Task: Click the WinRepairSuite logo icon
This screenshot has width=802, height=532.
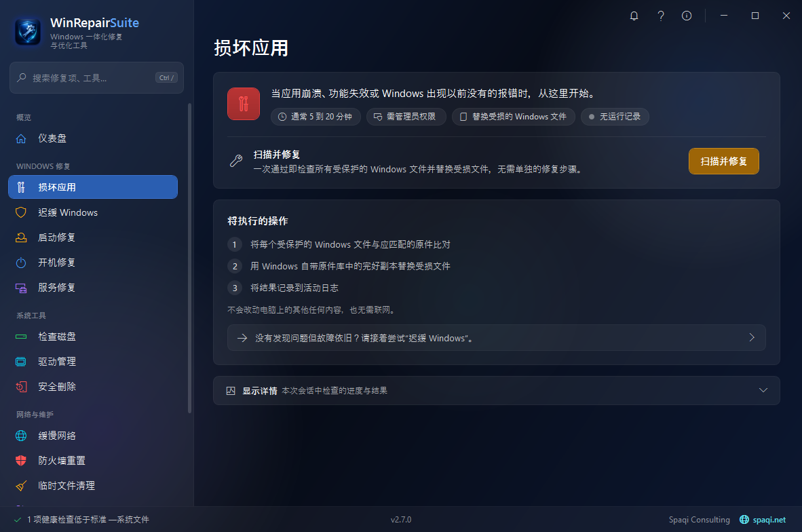Action: pyautogui.click(x=28, y=32)
